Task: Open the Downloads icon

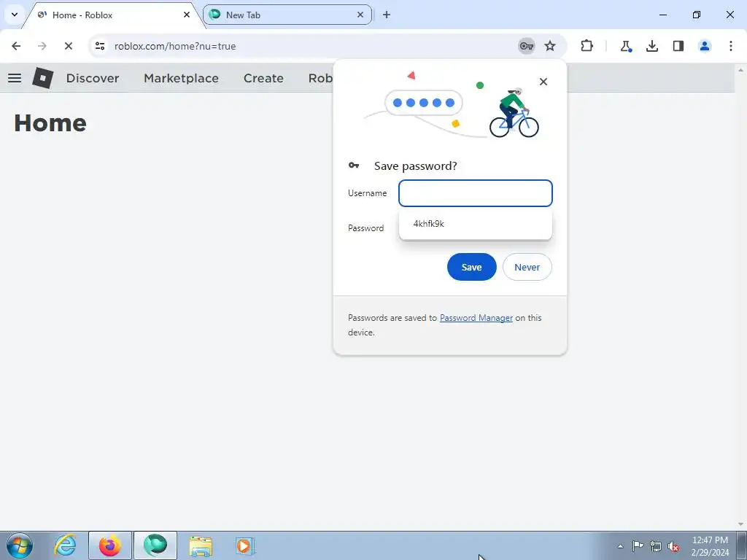Action: pyautogui.click(x=652, y=46)
